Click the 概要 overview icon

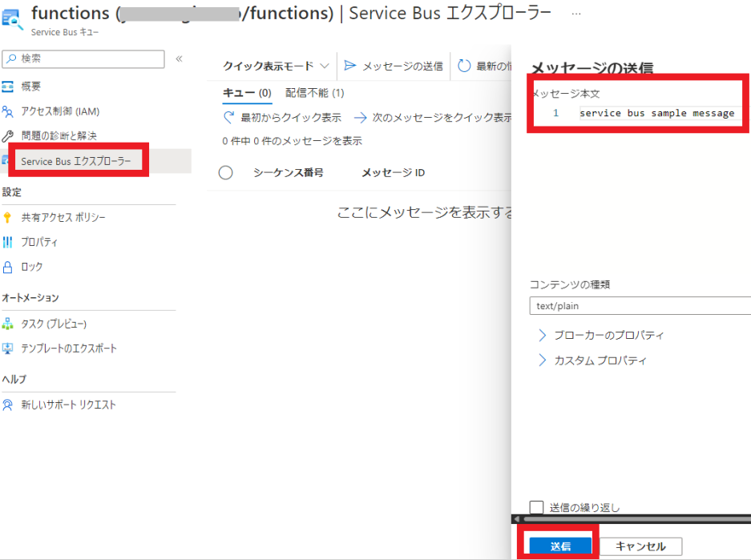(x=7, y=87)
